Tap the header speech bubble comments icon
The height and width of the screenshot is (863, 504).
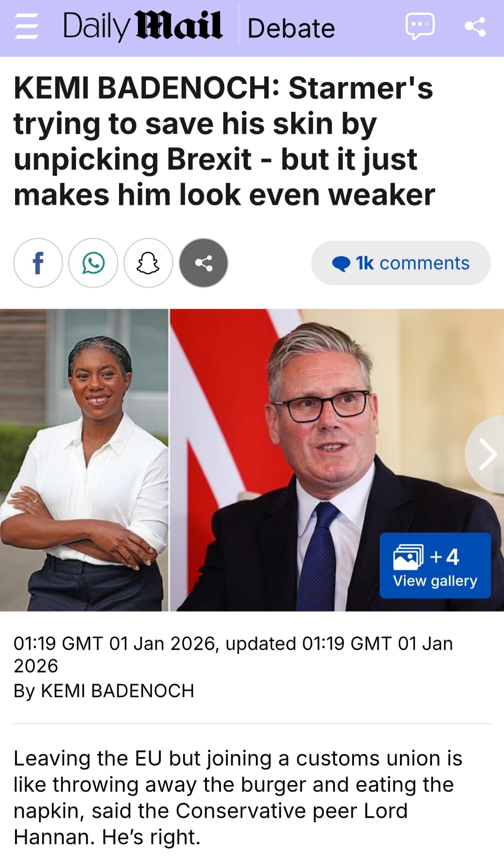coord(420,26)
